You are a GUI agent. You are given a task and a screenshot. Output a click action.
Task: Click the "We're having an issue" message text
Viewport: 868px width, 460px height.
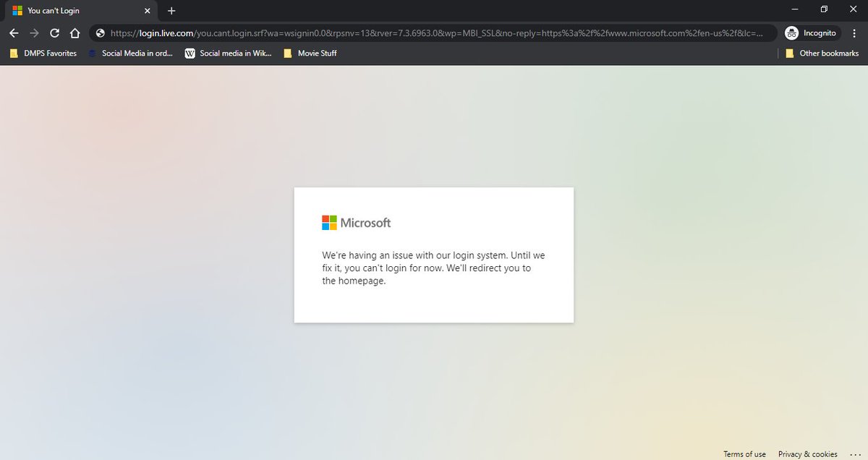[433, 268]
